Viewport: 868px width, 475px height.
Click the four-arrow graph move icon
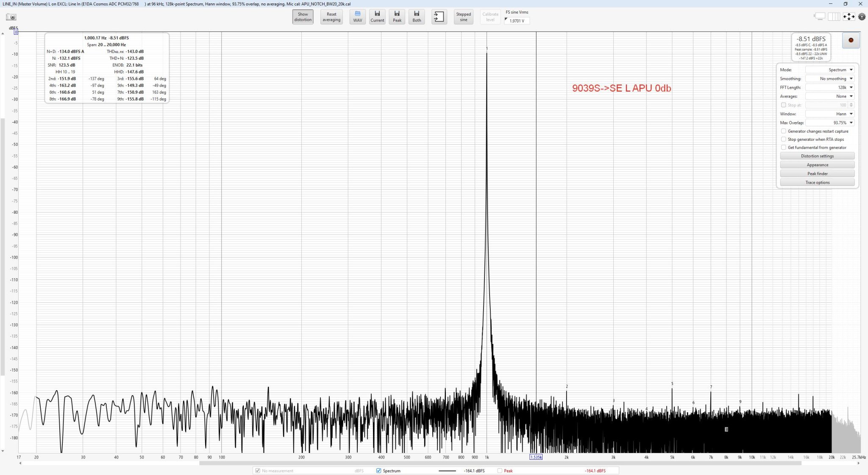click(849, 17)
